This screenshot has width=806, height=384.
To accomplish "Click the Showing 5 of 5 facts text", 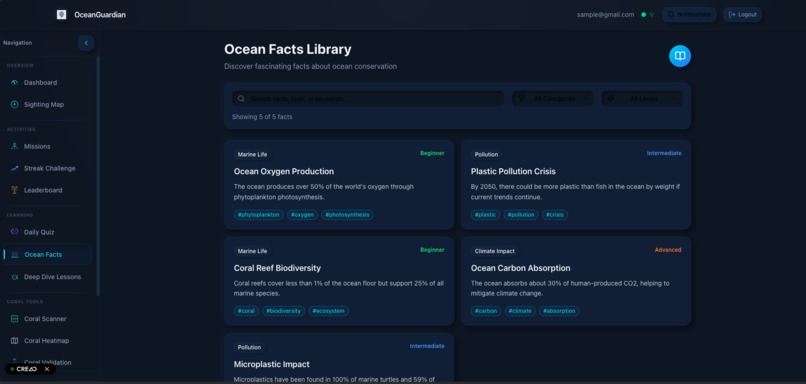I will (x=262, y=117).
